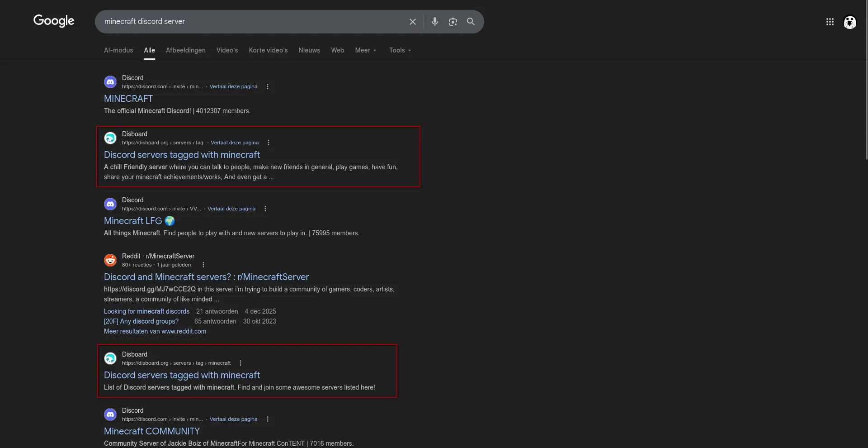Click the Google logo
This screenshot has width=868, height=448.
point(54,21)
